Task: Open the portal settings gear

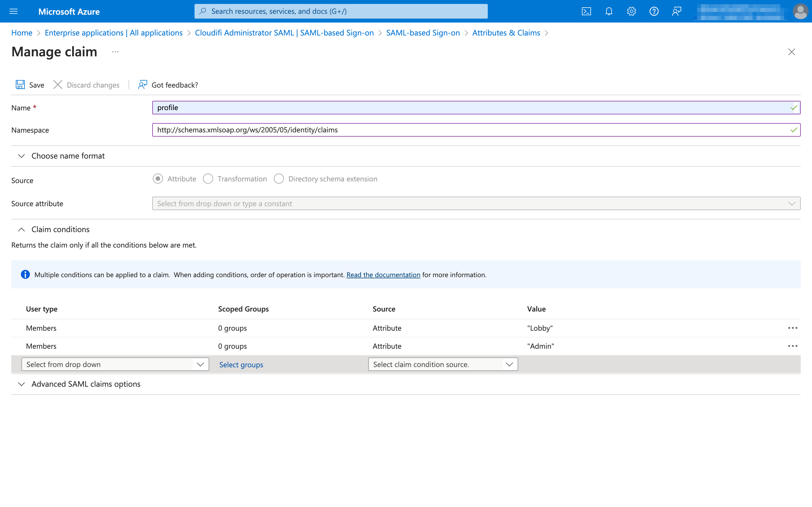Action: click(631, 11)
